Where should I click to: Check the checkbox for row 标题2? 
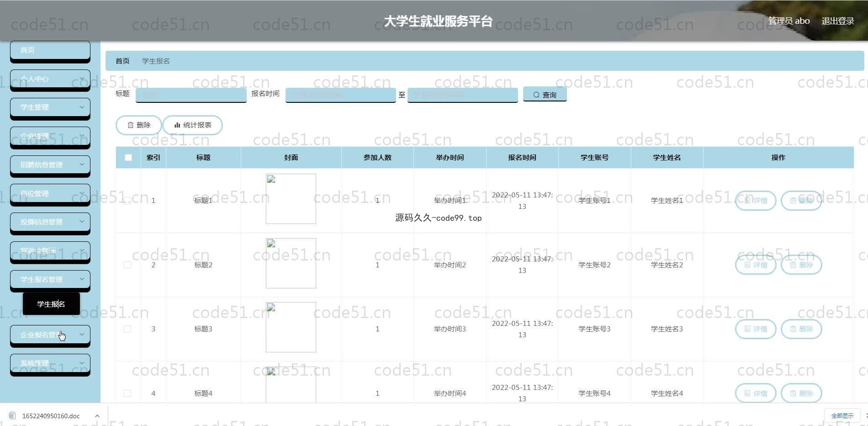coord(127,265)
